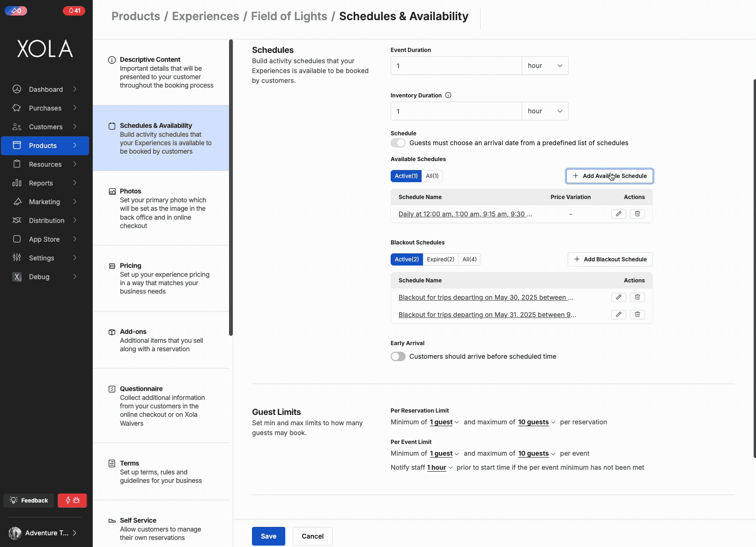The image size is (756, 547).
Task: Edit the Daily schedule with pencil icon
Action: pyautogui.click(x=619, y=214)
